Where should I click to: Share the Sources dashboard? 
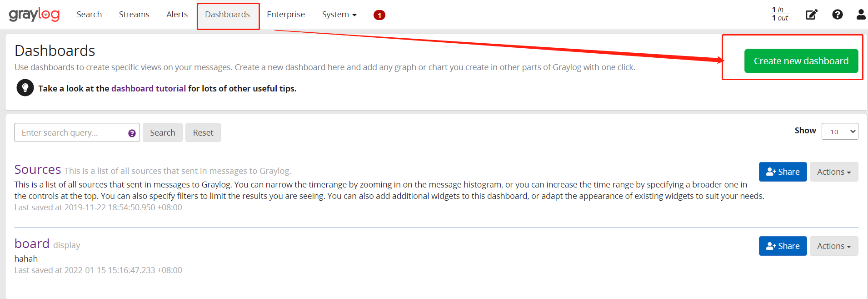click(783, 172)
